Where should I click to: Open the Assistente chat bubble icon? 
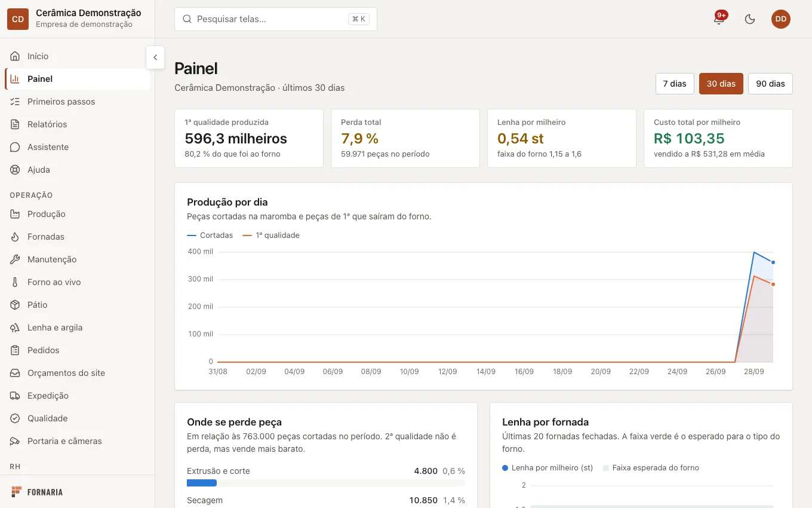click(16, 147)
